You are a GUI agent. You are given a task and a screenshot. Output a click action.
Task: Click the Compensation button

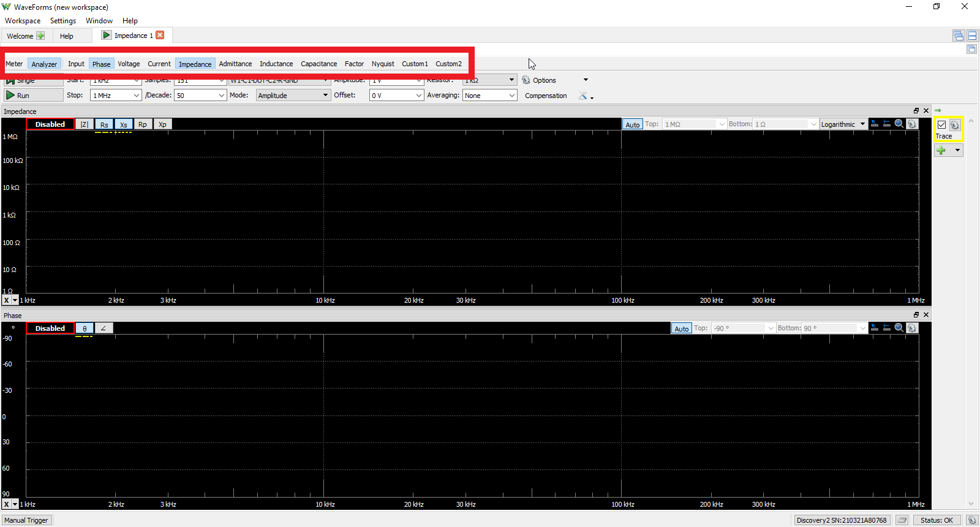(546, 96)
